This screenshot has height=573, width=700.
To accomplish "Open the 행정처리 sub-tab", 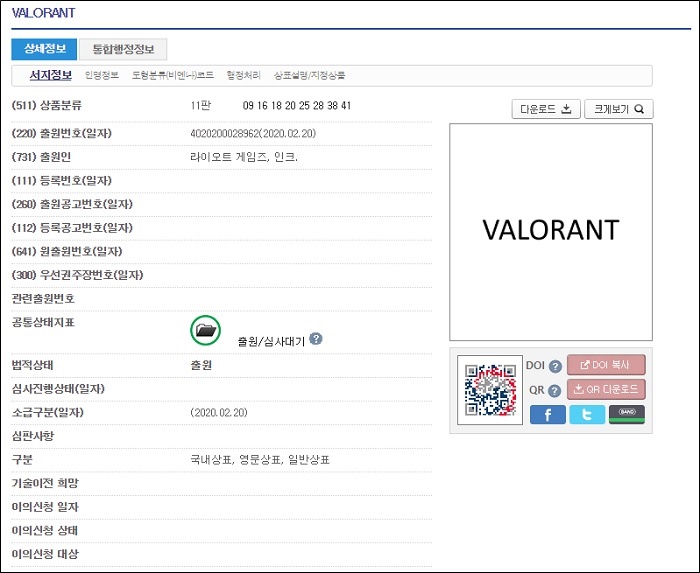I will [x=243, y=76].
